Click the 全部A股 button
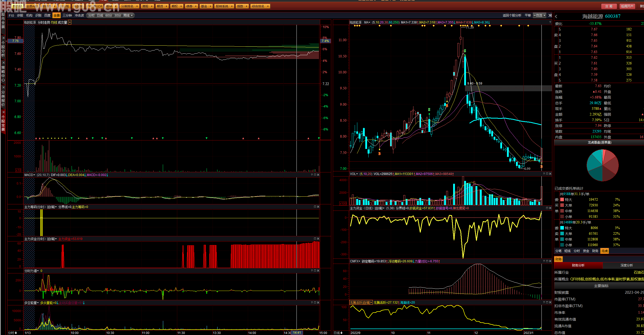 [x=32, y=6]
